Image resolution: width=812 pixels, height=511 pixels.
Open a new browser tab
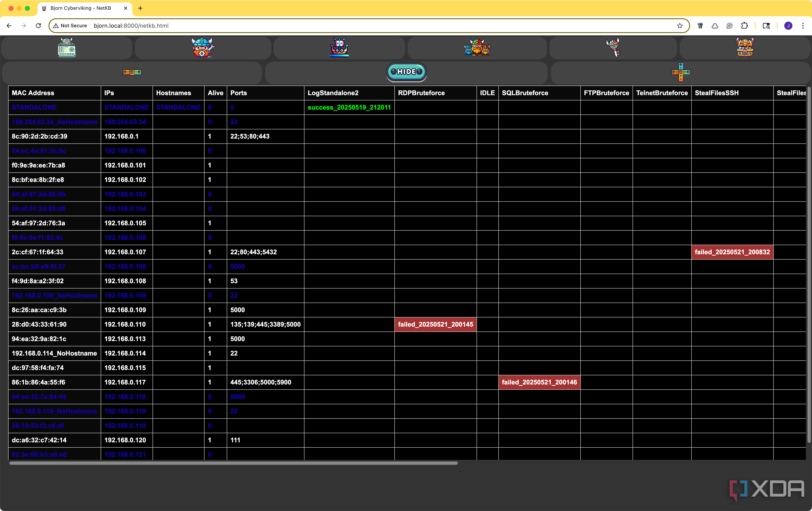(140, 8)
